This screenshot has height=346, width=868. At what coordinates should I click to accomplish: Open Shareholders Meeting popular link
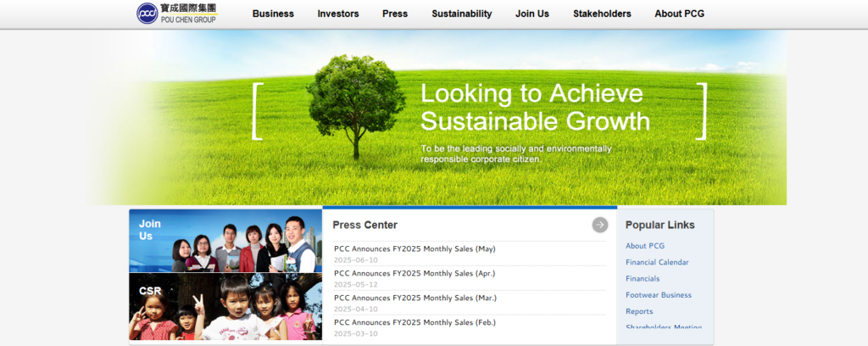pyautogui.click(x=664, y=326)
